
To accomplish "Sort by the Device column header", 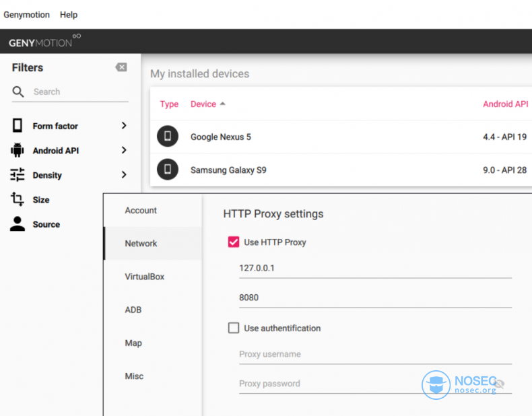I will [203, 104].
